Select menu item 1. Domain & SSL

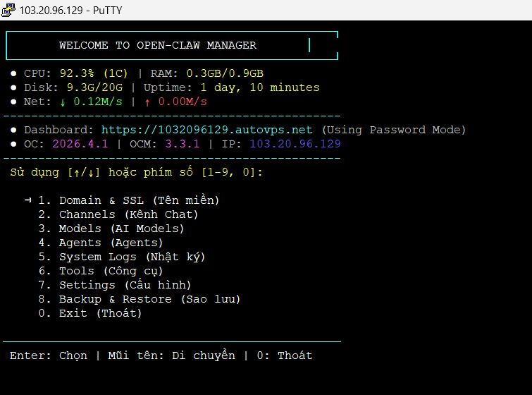(128, 200)
